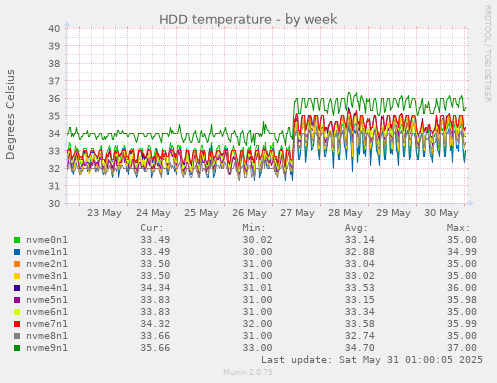
Task: Click the 29 May x-axis label
Action: click(x=393, y=213)
